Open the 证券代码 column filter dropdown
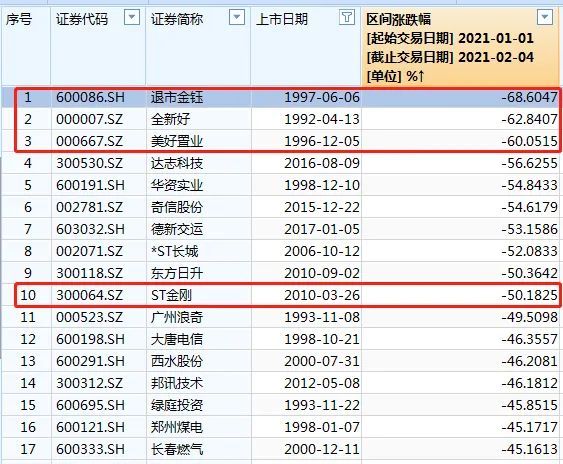 pos(132,17)
